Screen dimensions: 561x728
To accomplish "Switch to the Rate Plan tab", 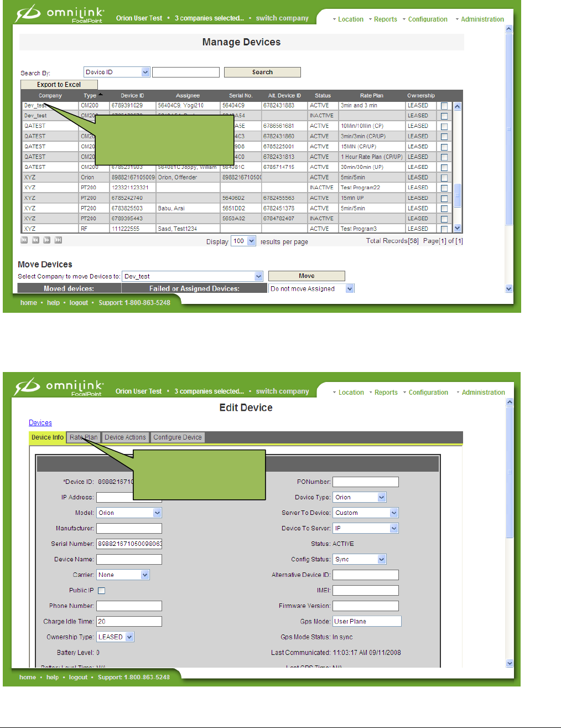I will [84, 437].
